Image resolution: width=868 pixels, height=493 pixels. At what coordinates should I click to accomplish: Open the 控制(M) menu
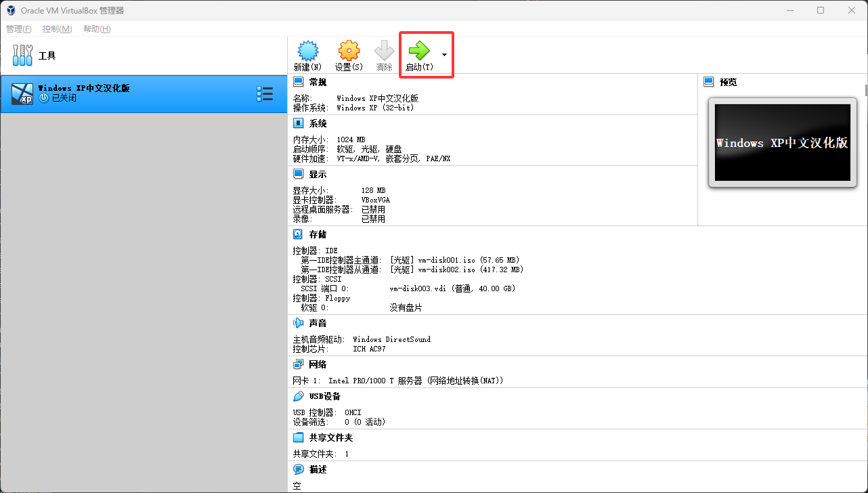coord(57,29)
